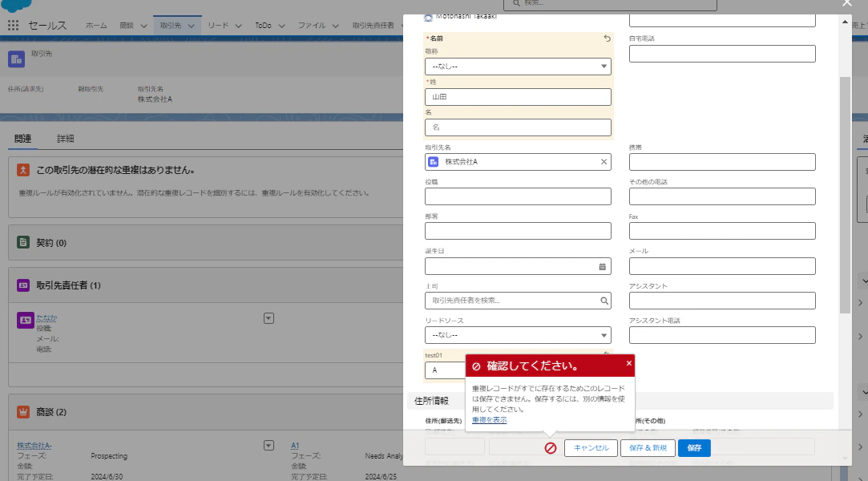Click the 住所情報 section header
The width and height of the screenshot is (868, 481).
click(x=620, y=400)
